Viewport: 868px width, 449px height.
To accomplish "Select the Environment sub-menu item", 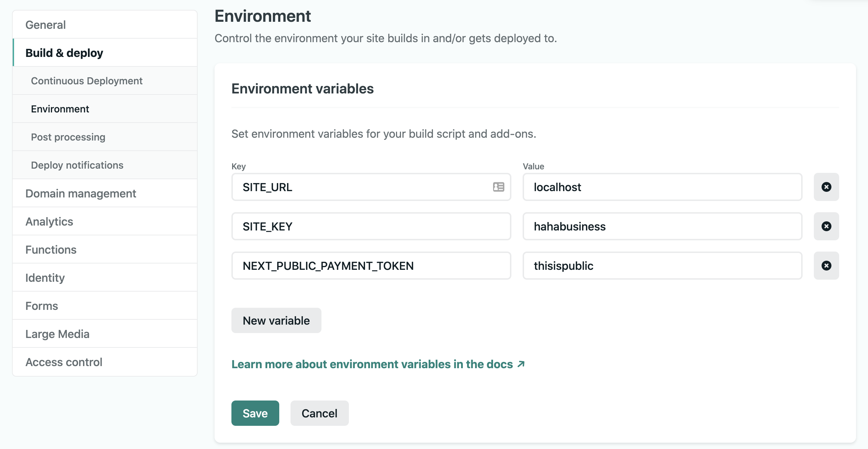I will pyautogui.click(x=60, y=108).
